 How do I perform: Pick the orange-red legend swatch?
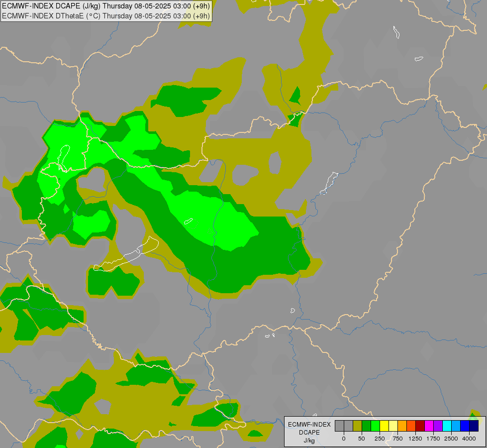pyautogui.click(x=411, y=426)
